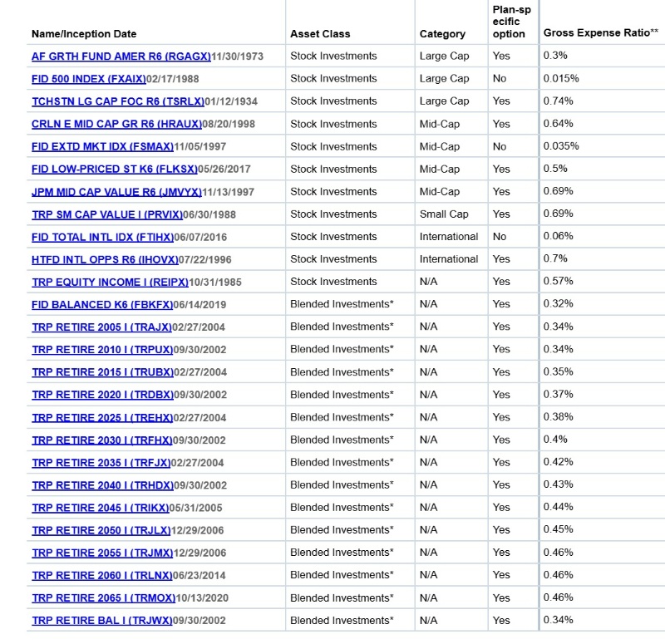This screenshot has height=644, width=665.
Task: Click the FID 500 INDEX (FXAIX) fund
Action: click(x=88, y=79)
